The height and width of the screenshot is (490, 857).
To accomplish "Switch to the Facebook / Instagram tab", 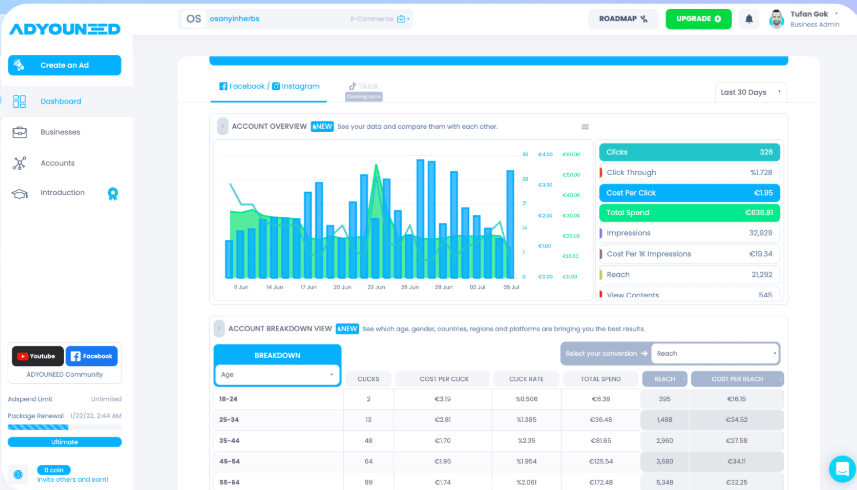I will click(269, 86).
